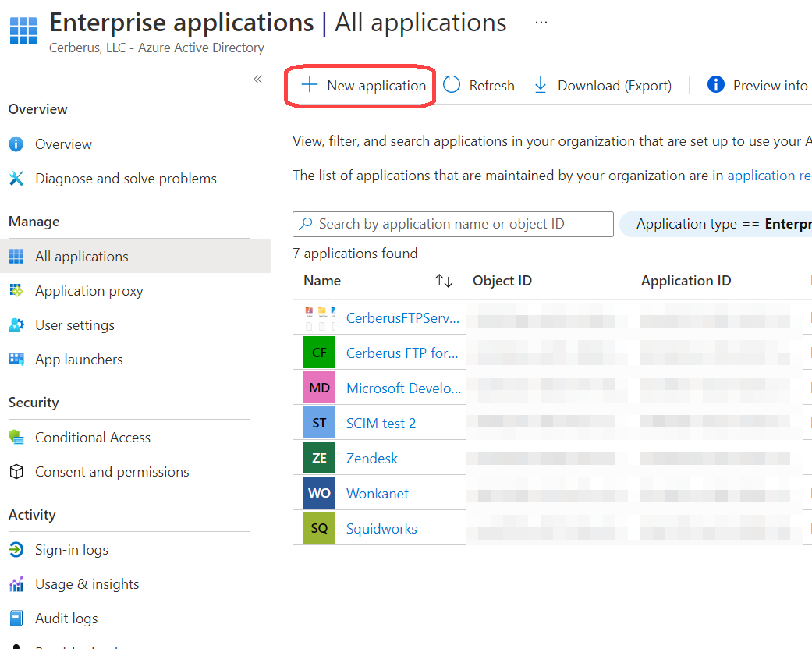Screen dimensions: 812x649
Task: Click the App launchers icon
Action: click(x=16, y=359)
